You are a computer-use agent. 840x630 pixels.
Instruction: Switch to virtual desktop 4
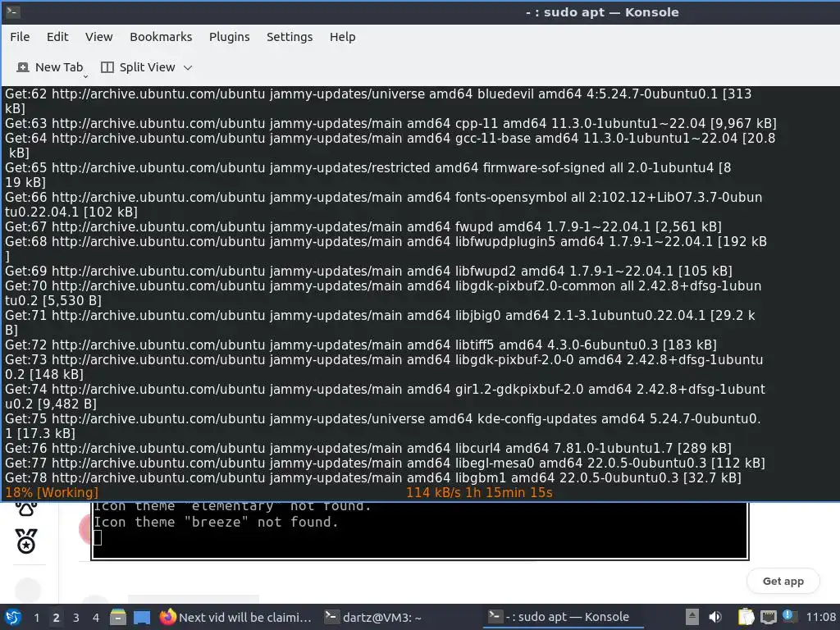click(x=96, y=618)
